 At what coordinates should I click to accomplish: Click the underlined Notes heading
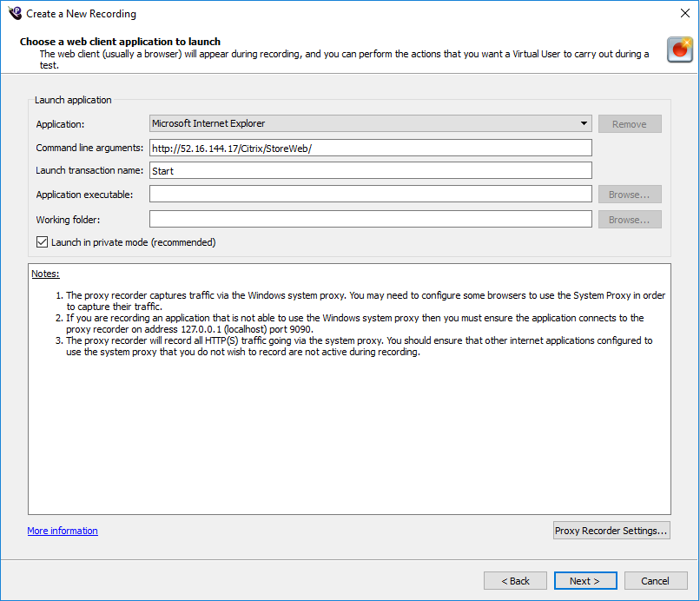tap(45, 274)
